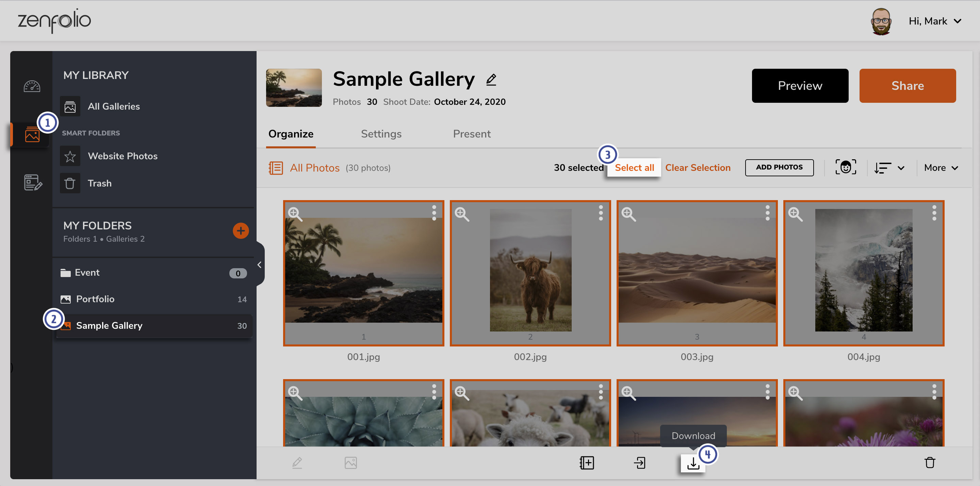Screen dimensions: 980x486
Task: Click the Website Photos star icon
Action: [70, 156]
